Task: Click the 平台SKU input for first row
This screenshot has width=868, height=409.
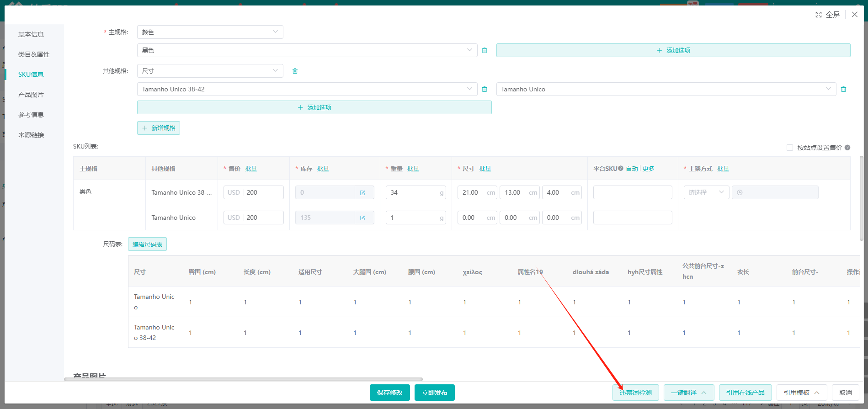Action: 632,192
